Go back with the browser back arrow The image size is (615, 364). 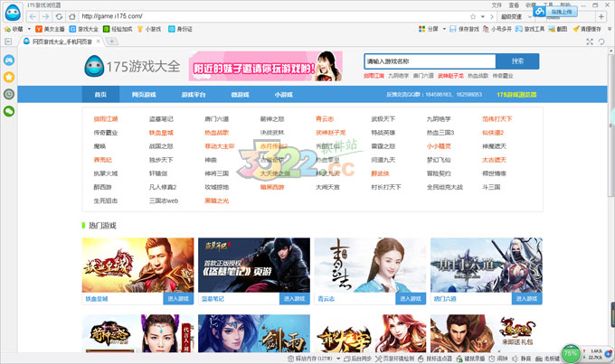click(33, 16)
